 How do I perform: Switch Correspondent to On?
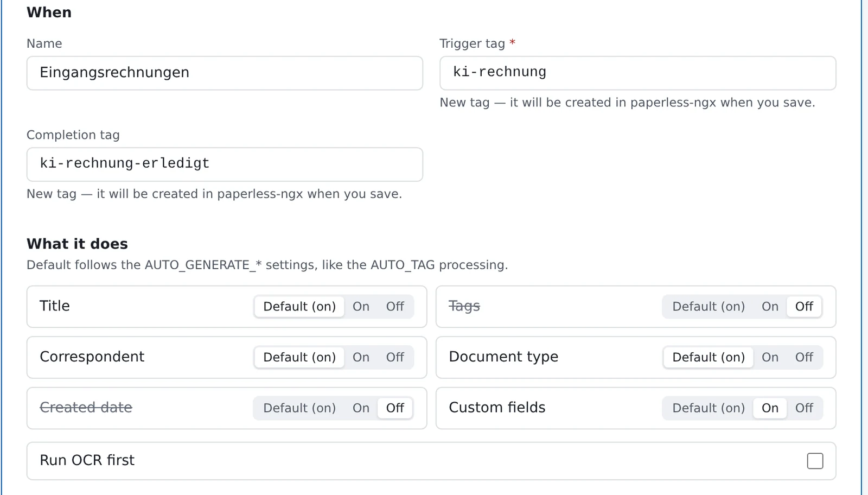[361, 358]
